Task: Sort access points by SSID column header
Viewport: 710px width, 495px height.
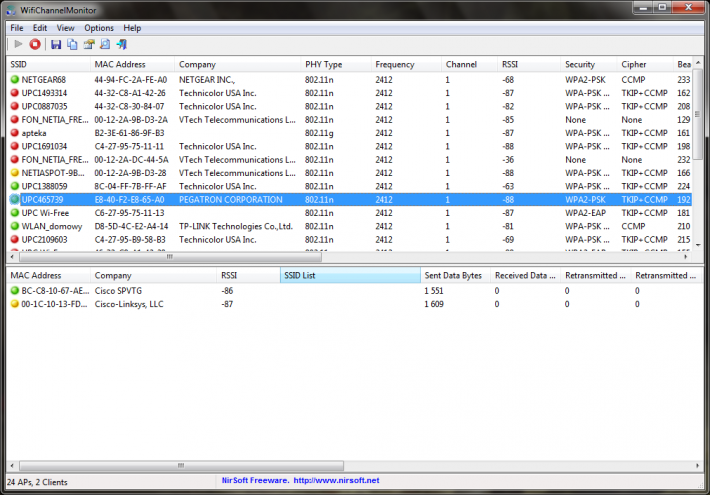Action: coord(48,64)
